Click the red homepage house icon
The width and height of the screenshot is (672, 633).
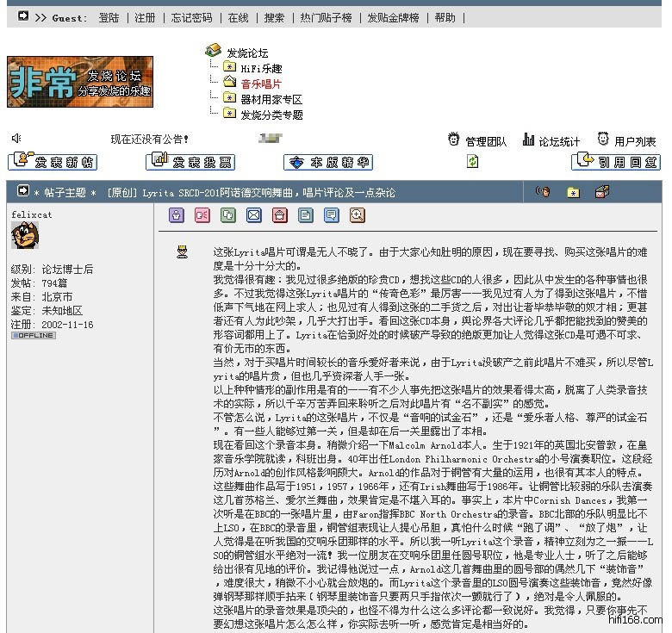[x=279, y=215]
